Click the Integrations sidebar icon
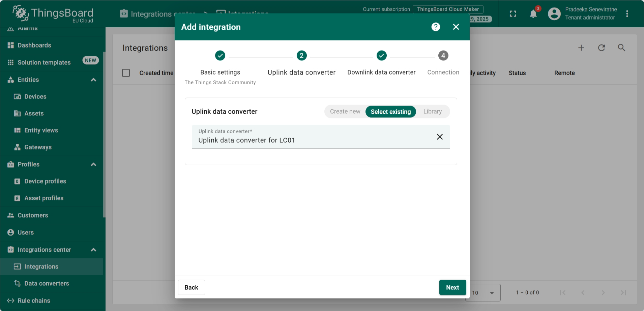Image resolution: width=644 pixels, height=311 pixels. click(x=17, y=266)
